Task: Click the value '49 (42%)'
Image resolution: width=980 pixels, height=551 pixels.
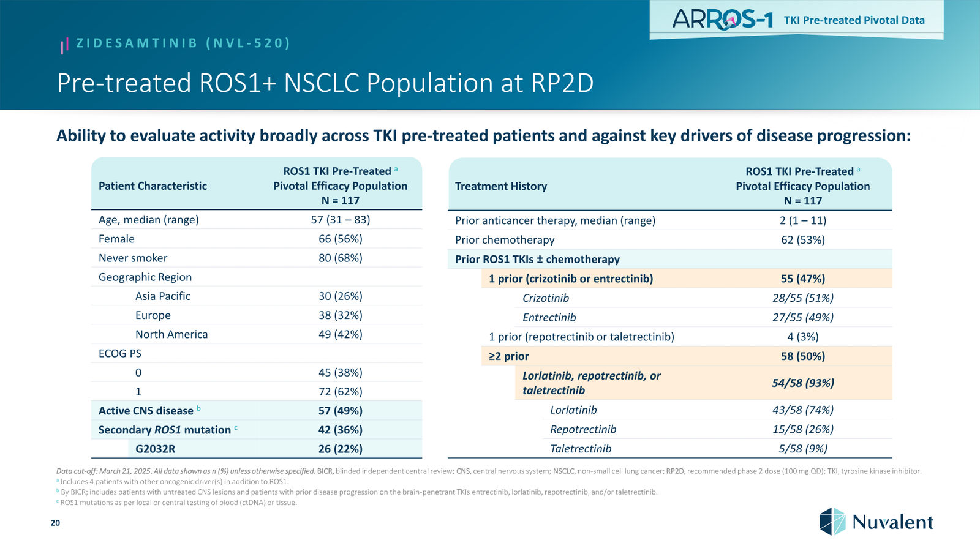Action: [341, 334]
